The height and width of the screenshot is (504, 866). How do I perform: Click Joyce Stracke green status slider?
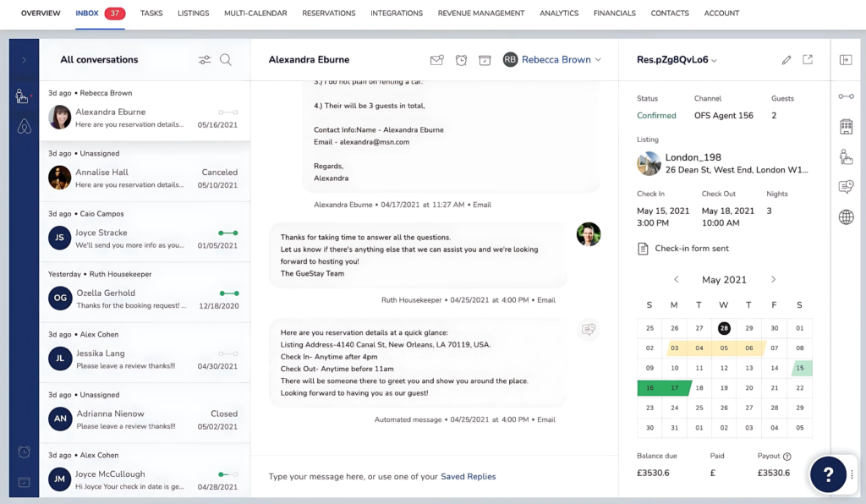(228, 233)
